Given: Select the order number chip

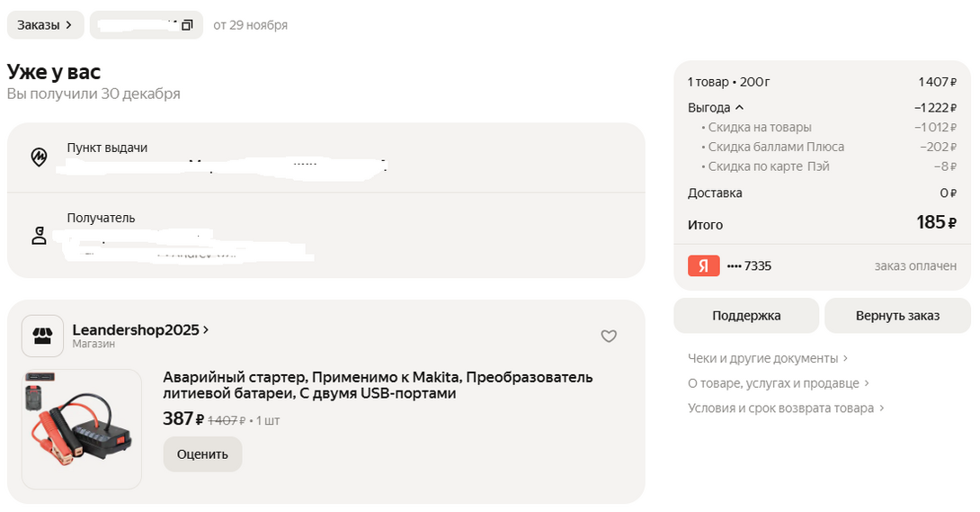Looking at the screenshot, I should point(147,25).
